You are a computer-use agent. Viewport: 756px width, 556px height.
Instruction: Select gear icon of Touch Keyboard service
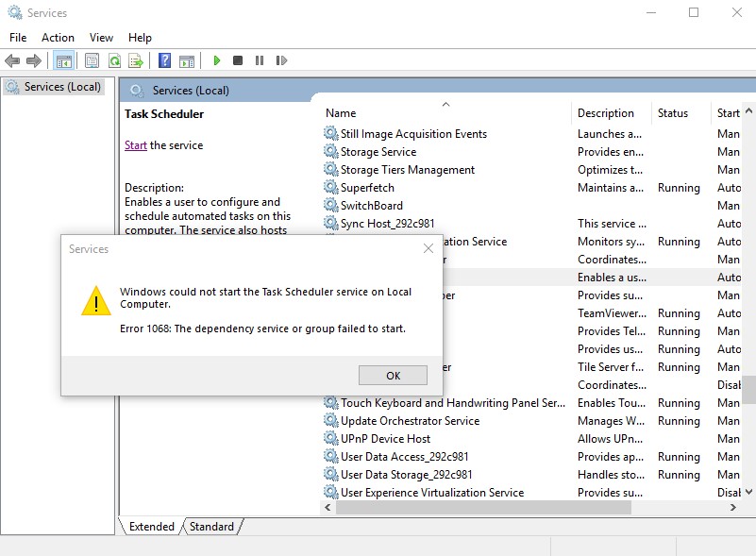(x=330, y=402)
